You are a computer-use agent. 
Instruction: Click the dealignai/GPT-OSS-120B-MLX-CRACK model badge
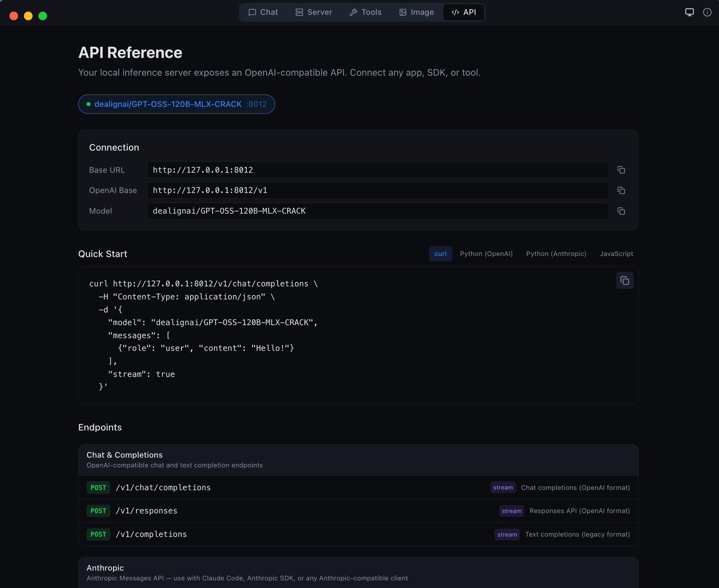tap(176, 104)
